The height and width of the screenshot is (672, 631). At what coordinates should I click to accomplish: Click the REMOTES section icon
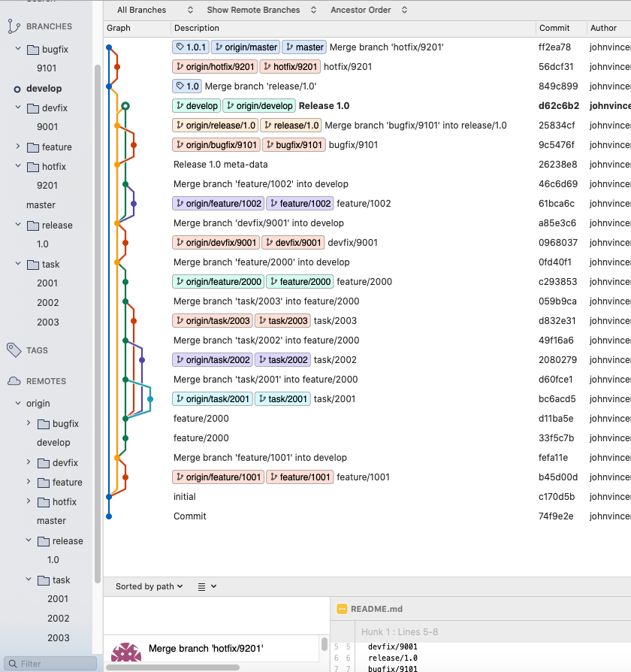click(x=12, y=380)
